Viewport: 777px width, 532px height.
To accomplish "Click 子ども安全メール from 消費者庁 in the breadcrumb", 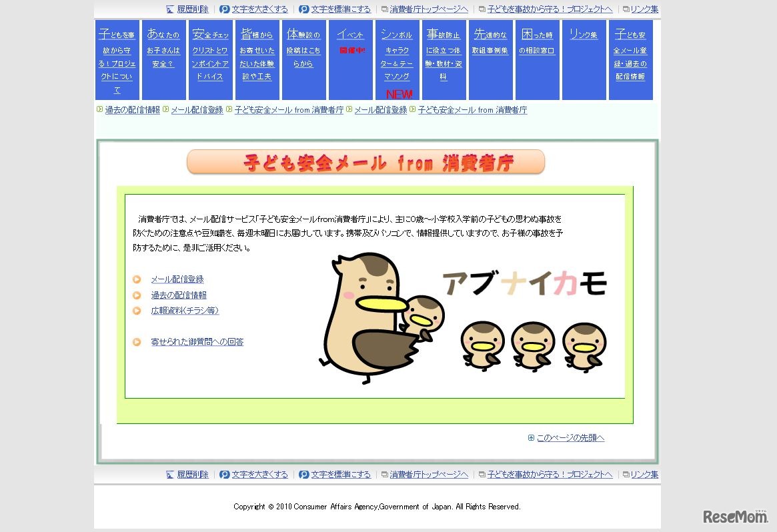I will [x=289, y=110].
